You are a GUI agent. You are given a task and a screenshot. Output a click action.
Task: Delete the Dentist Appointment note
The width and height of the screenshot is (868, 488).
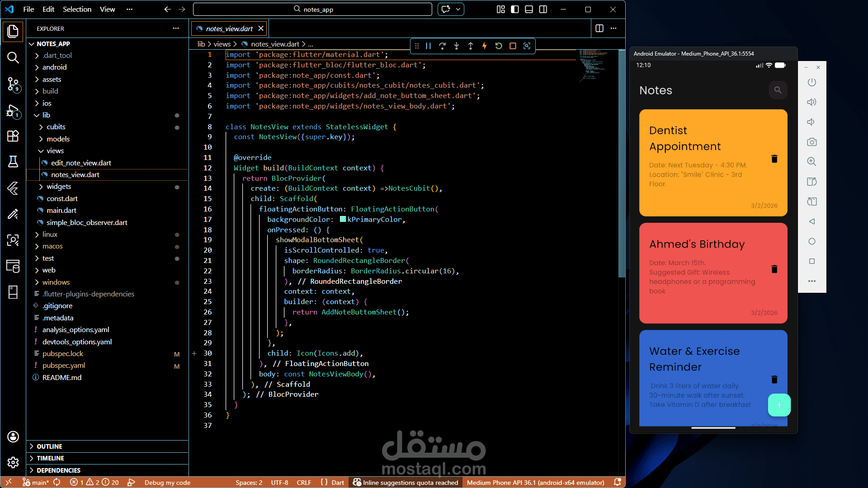[x=774, y=159]
